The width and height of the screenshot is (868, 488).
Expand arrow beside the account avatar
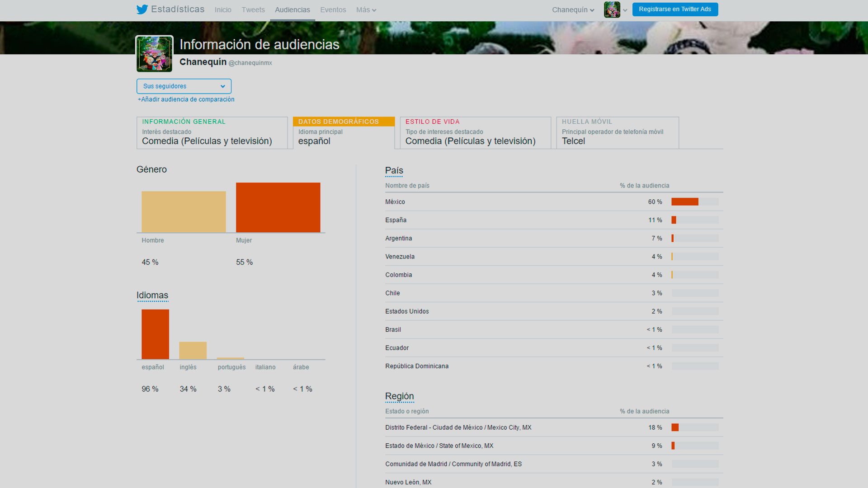click(x=625, y=10)
